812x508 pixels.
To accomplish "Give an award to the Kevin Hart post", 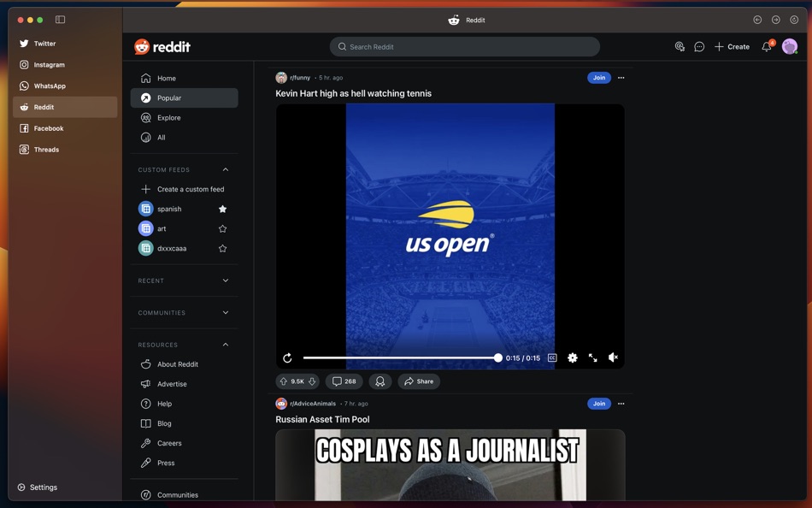I will (380, 381).
